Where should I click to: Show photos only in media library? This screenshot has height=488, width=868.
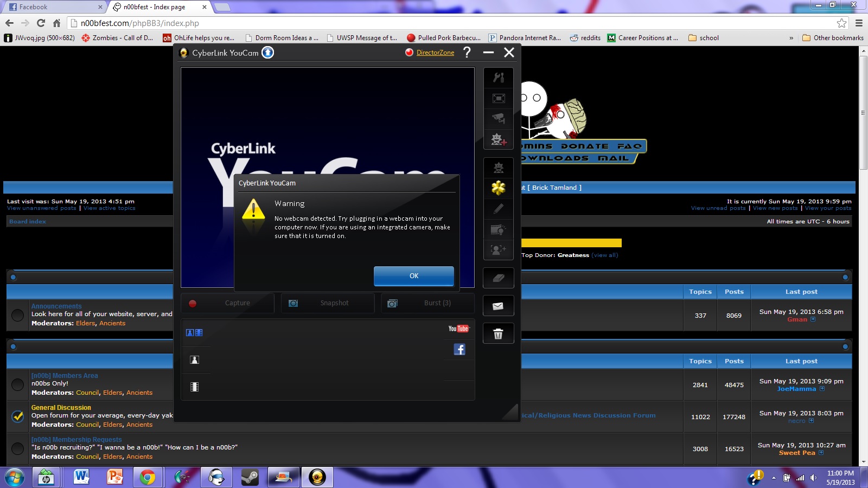pyautogui.click(x=194, y=360)
